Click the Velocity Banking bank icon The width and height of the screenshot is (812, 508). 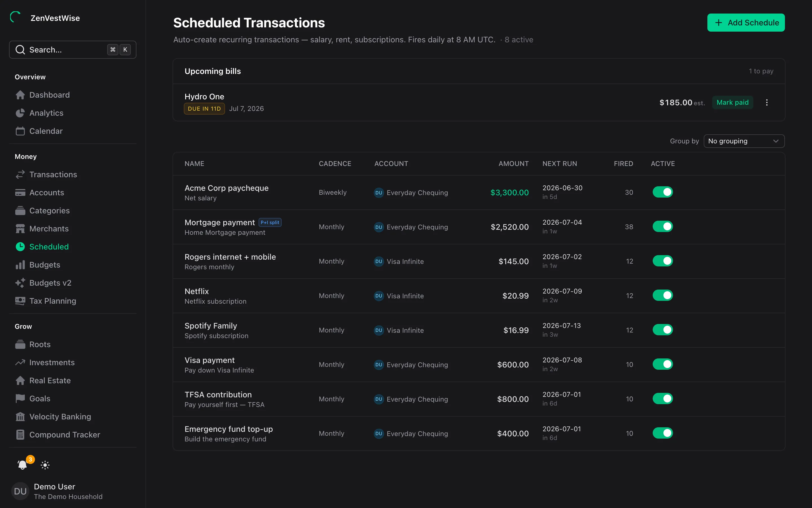(20, 417)
